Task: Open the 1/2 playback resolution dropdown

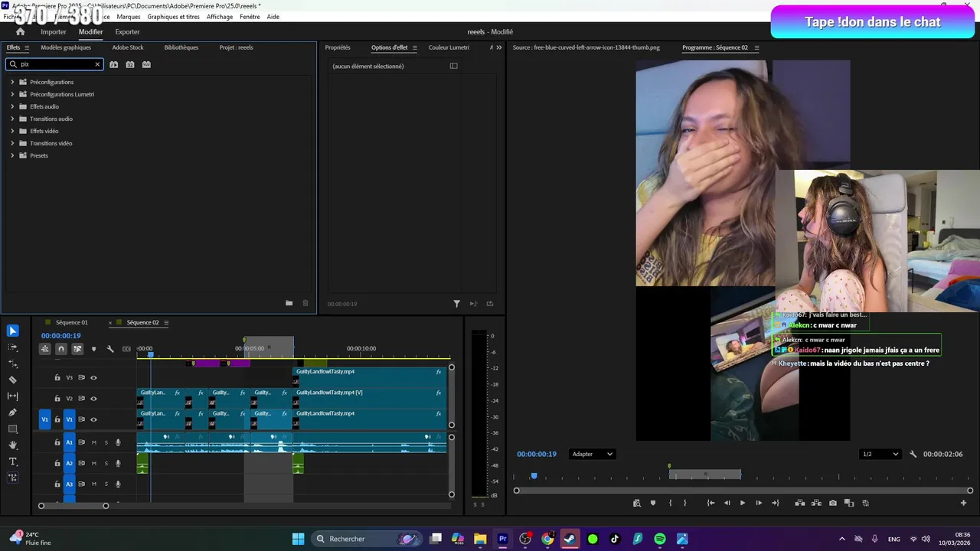Action: (880, 454)
